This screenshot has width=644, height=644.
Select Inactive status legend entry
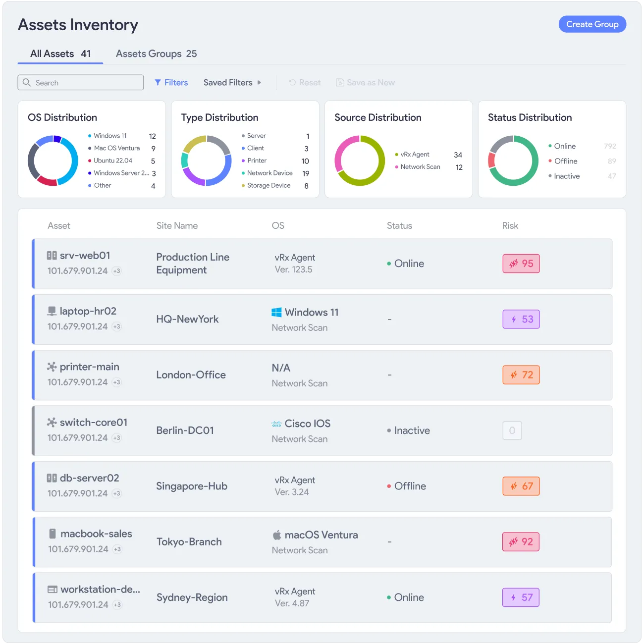click(582, 176)
